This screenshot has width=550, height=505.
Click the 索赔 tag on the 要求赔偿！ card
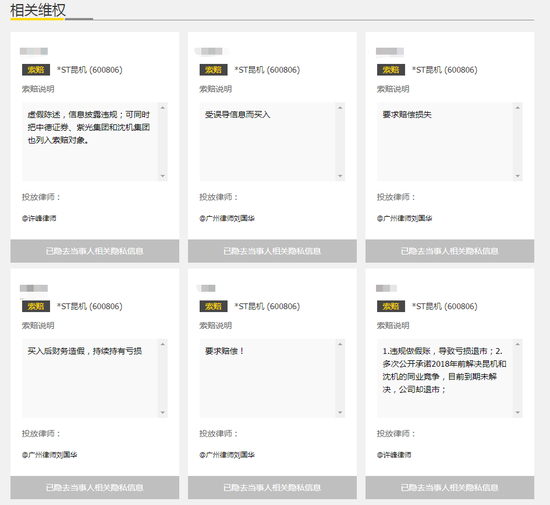tap(213, 306)
